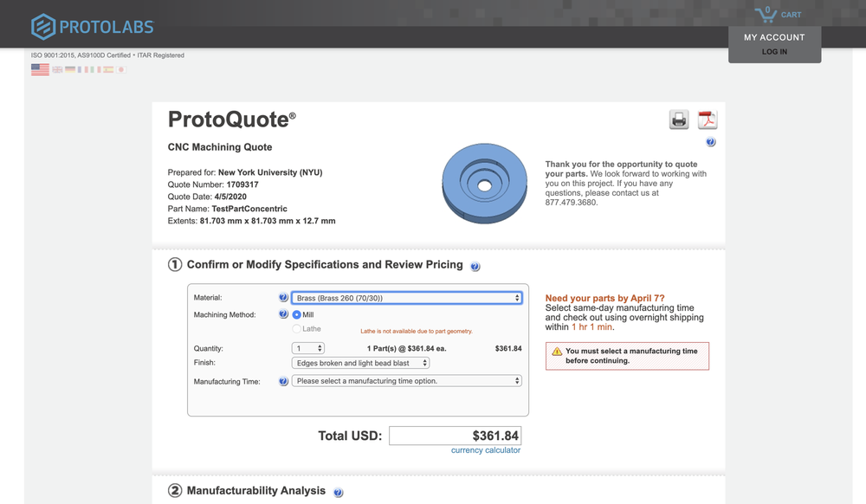The width and height of the screenshot is (866, 504).
Task: Click the quote number 1709317
Action: [242, 184]
